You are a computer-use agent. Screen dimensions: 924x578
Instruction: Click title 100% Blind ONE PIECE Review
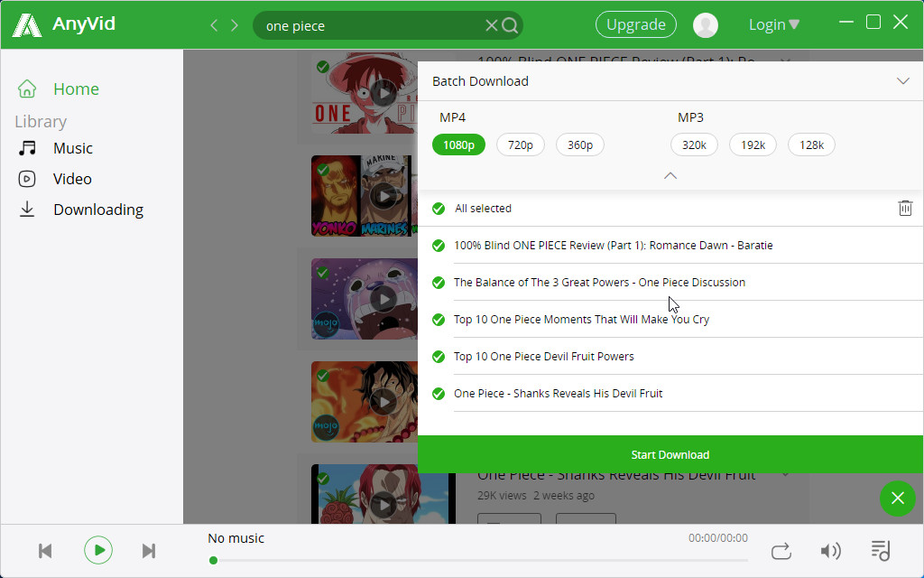(613, 246)
